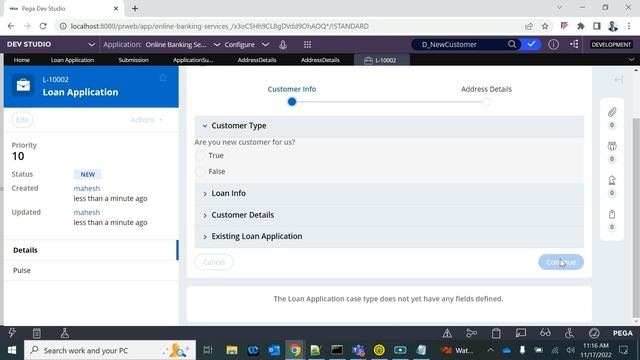Click the DEVELOPMENT environment label
Viewport: 640px width, 360px height.
tap(611, 44)
